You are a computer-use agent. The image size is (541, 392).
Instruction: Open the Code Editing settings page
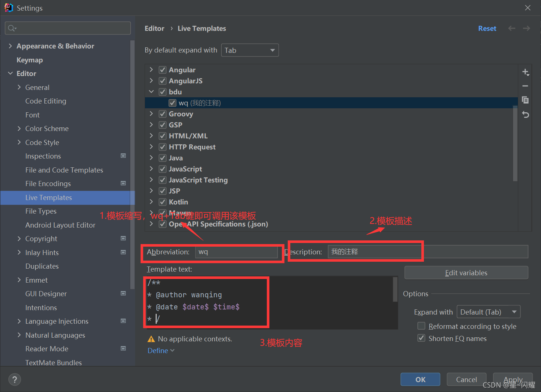(46, 101)
